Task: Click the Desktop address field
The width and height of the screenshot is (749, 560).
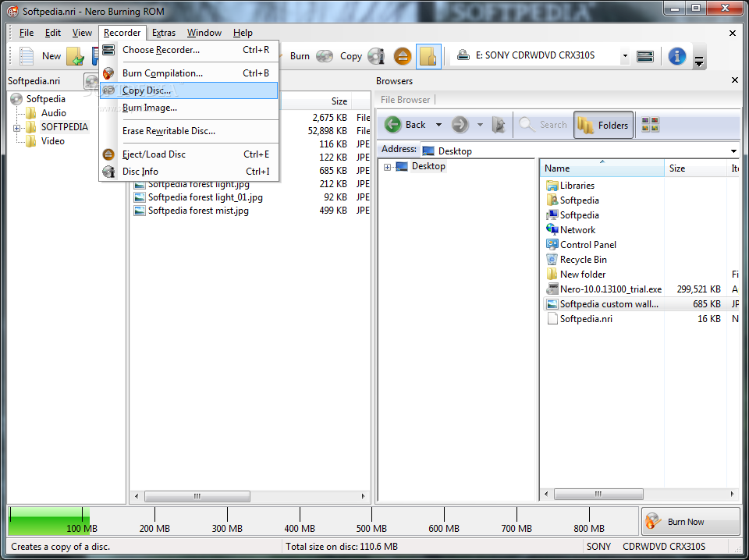Action: [x=573, y=151]
